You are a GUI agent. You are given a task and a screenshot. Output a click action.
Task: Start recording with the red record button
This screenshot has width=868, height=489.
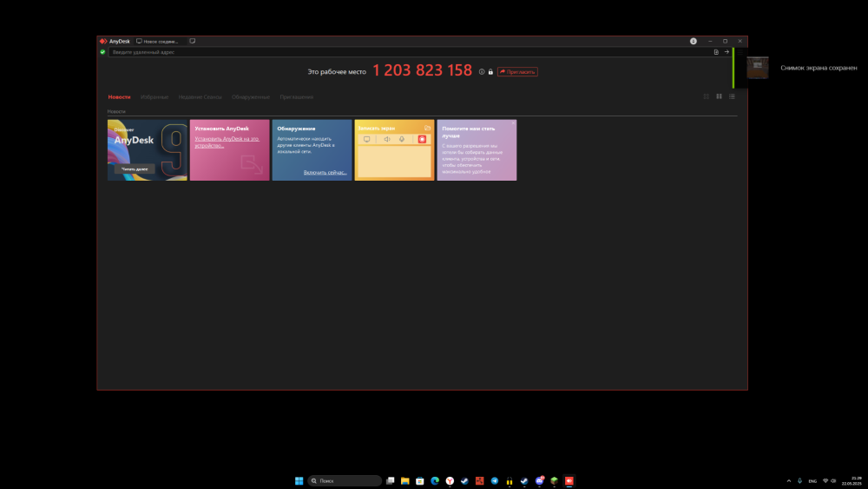tap(422, 140)
